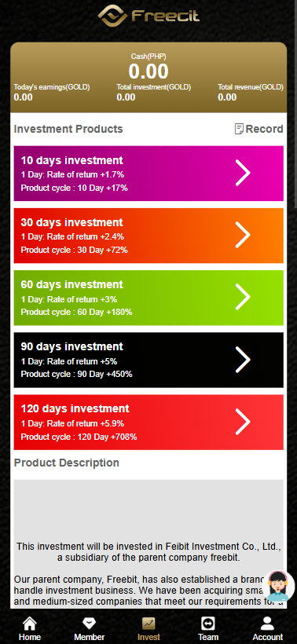The height and width of the screenshot is (644, 297).
Task: Expand the 120 days investment chevron
Action: (x=243, y=422)
